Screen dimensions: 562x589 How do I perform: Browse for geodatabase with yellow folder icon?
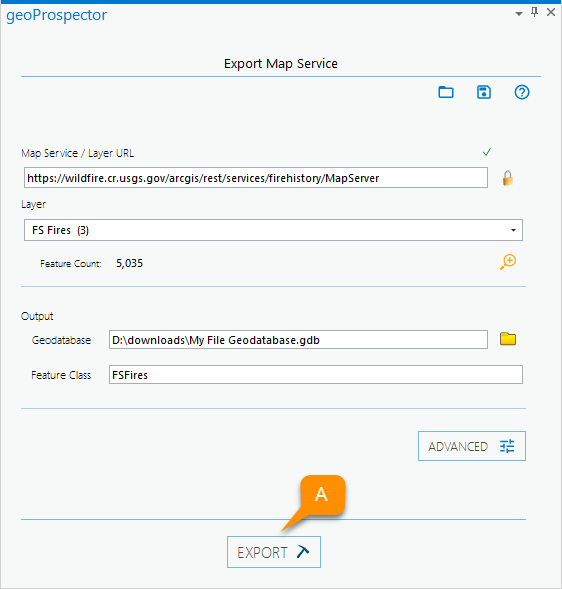coord(508,339)
